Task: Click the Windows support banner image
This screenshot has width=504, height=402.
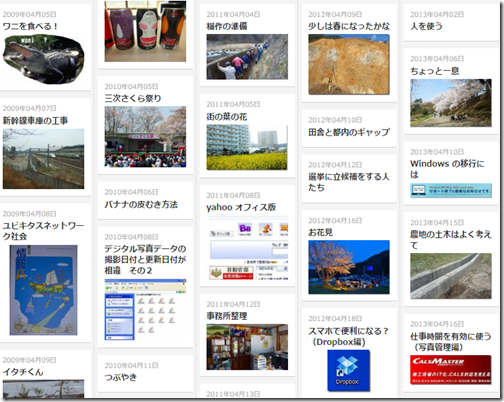Action: tap(451, 190)
